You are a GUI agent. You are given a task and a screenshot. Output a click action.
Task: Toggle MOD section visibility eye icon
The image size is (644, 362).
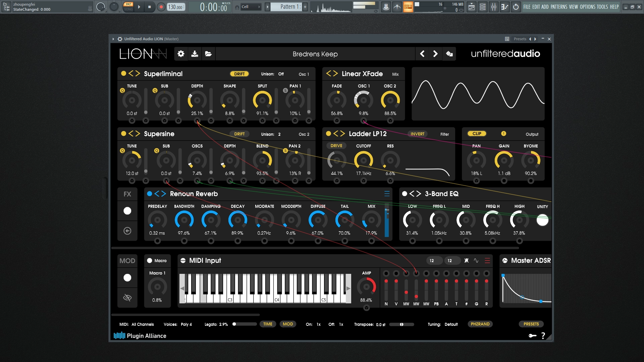coord(127,298)
